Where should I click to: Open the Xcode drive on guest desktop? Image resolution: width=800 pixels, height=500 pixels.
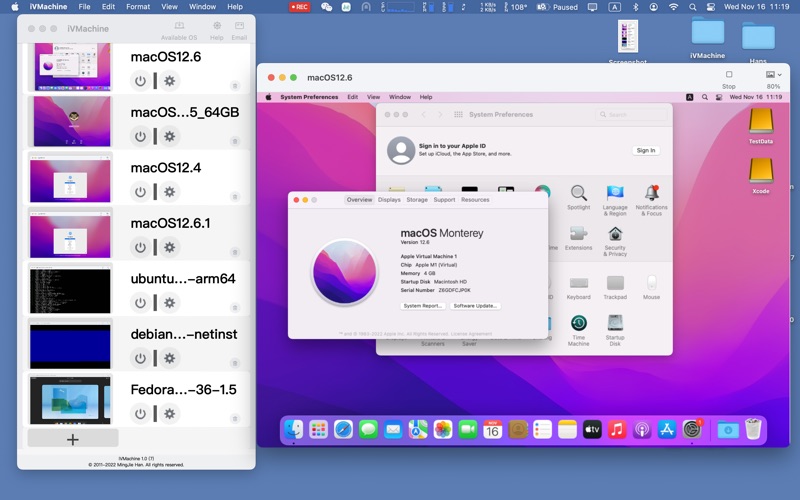tap(761, 176)
